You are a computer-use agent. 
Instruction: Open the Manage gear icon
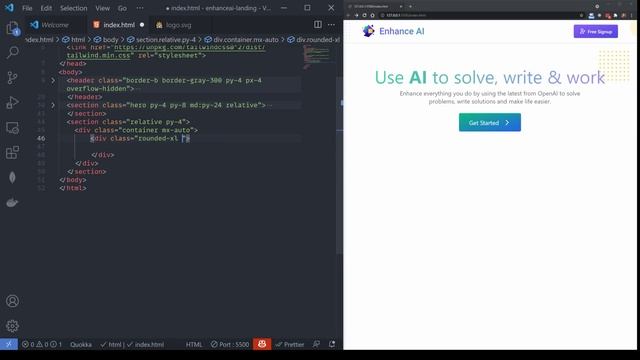click(x=12, y=326)
